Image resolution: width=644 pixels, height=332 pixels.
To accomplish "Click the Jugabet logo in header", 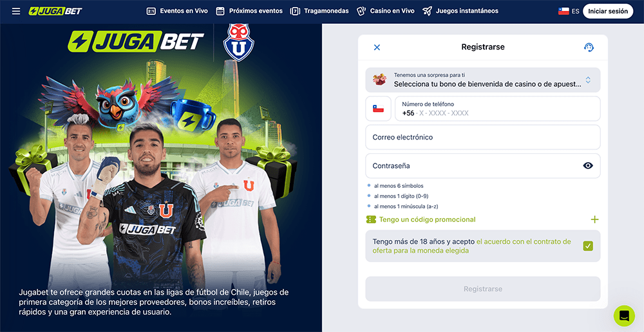I will pos(55,11).
